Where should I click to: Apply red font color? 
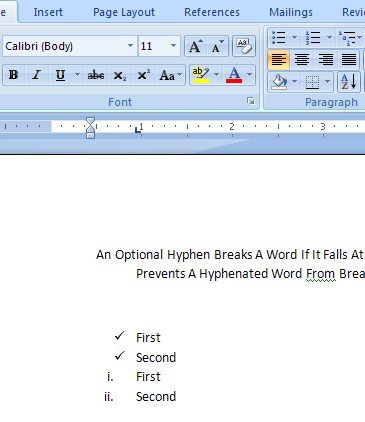(234, 75)
